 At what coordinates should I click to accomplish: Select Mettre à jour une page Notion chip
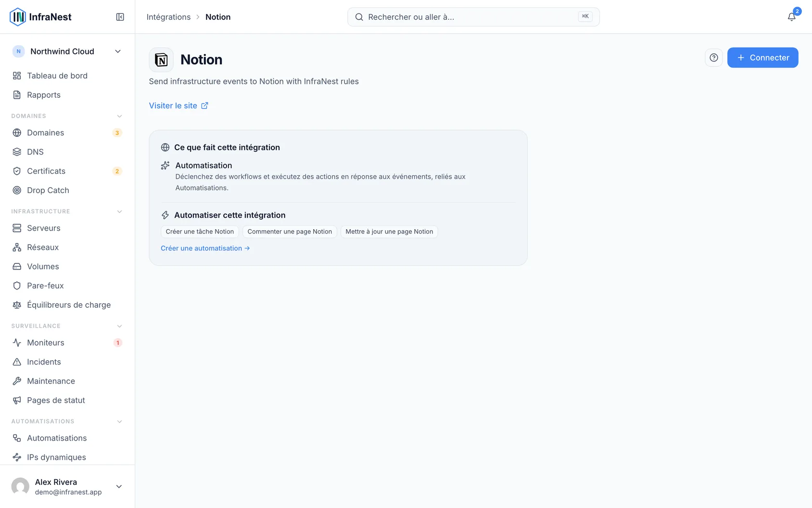point(389,232)
